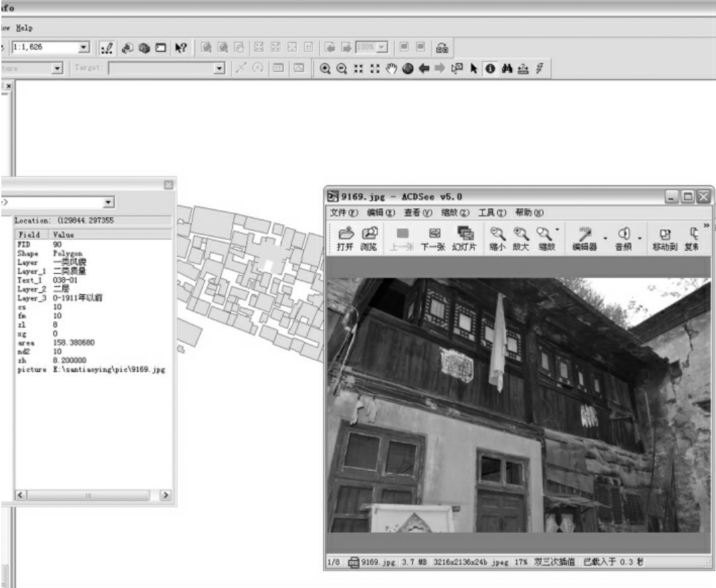Click the picture field path value

tap(109, 370)
